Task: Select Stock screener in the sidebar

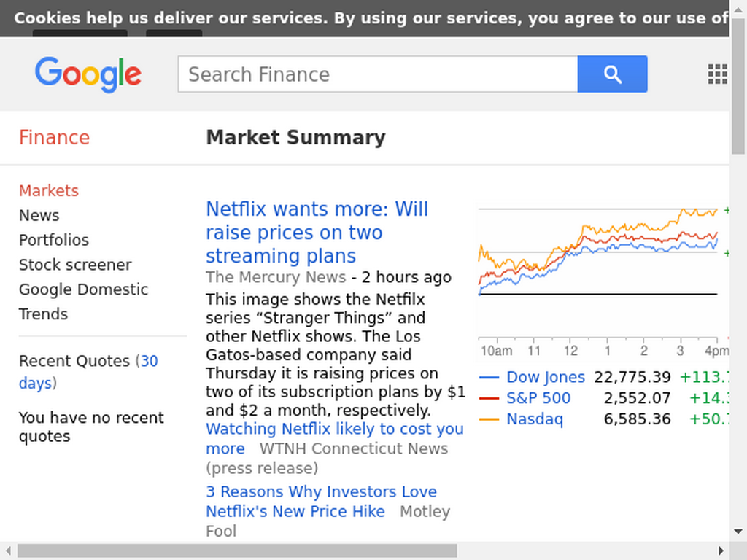Action: coord(75,265)
